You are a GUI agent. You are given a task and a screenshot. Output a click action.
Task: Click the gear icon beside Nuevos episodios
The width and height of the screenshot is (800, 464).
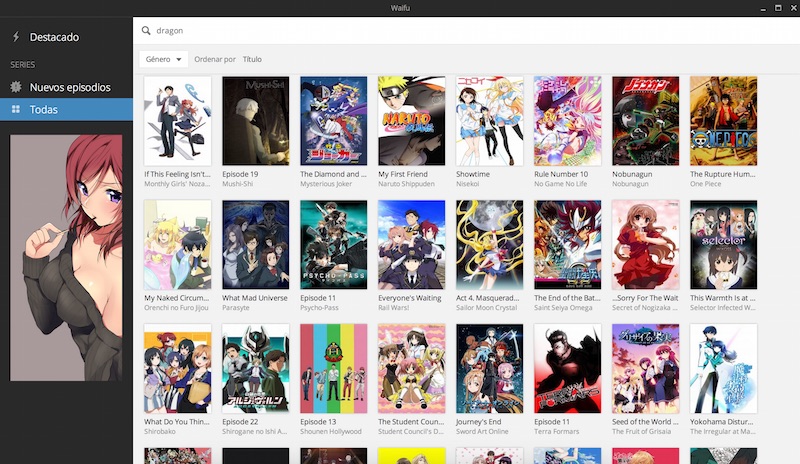click(x=16, y=87)
